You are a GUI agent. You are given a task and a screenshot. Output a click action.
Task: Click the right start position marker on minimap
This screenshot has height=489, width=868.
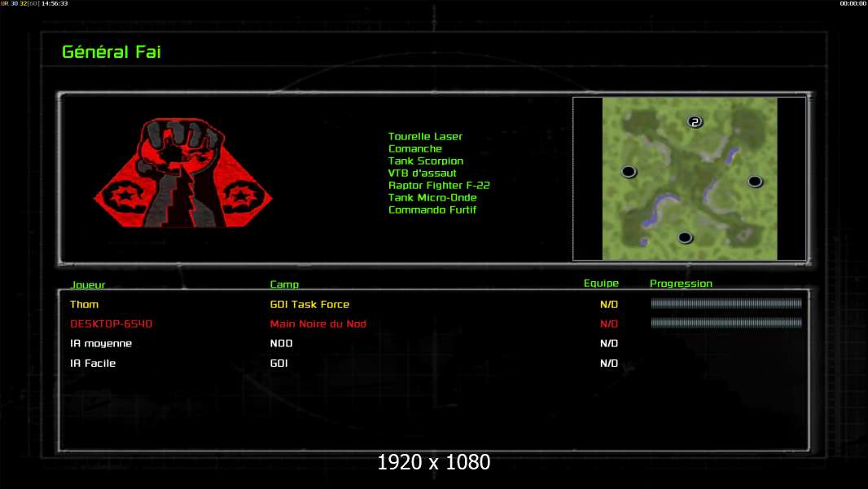click(x=755, y=181)
